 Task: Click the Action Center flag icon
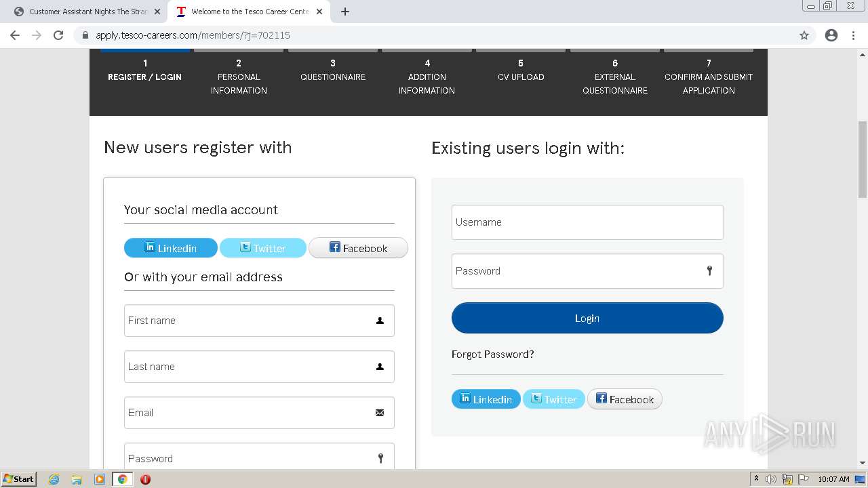click(x=803, y=479)
